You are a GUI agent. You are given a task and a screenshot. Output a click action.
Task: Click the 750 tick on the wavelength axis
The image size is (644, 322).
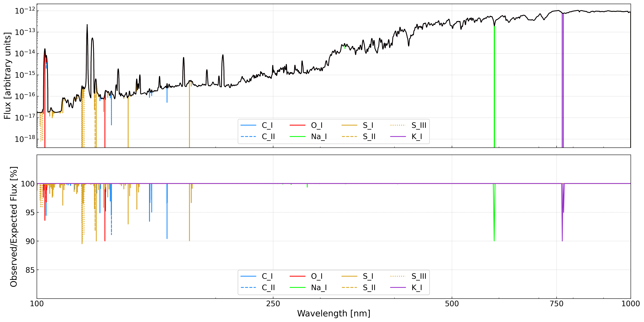(557, 304)
